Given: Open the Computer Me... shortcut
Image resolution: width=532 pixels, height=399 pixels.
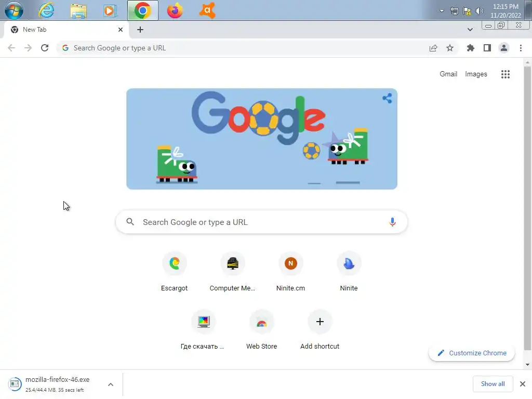Looking at the screenshot, I should [x=232, y=272].
